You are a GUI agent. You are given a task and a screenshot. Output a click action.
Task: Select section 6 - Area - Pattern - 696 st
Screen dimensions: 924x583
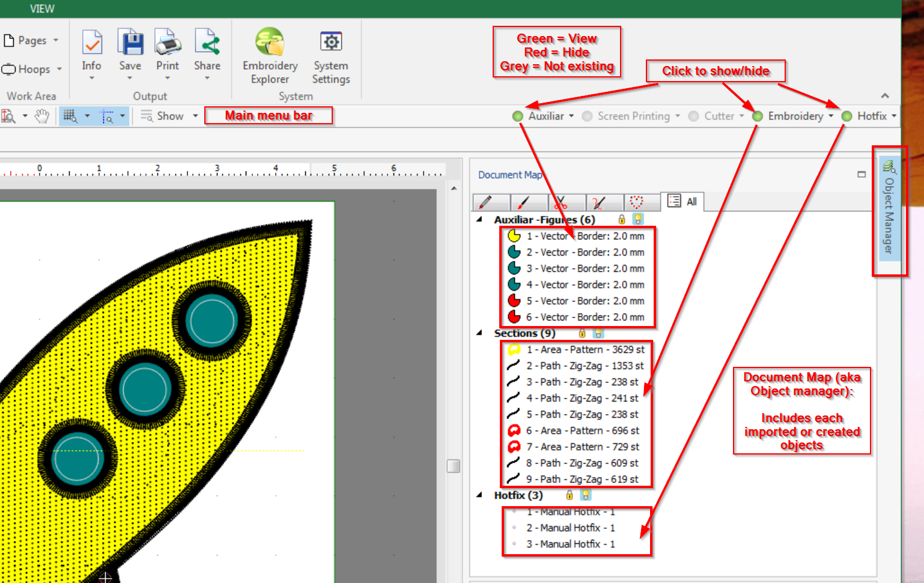coord(582,431)
